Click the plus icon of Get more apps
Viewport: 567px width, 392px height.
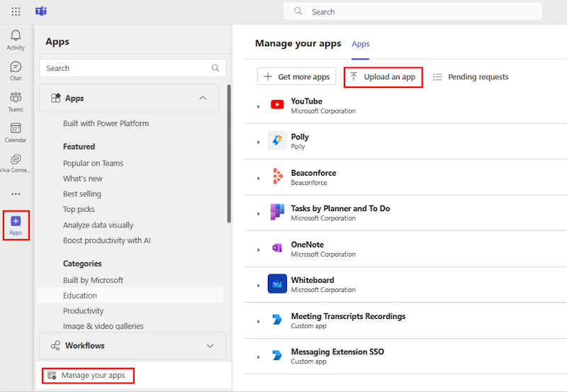[268, 77]
